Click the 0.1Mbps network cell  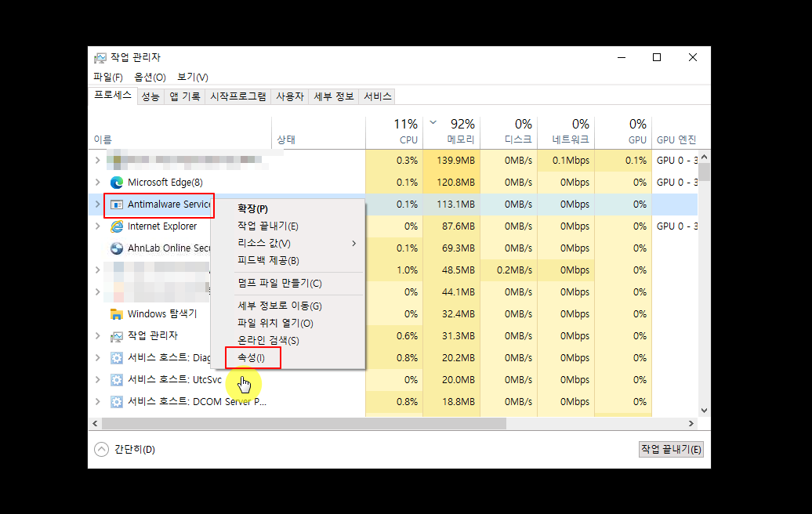click(566, 161)
